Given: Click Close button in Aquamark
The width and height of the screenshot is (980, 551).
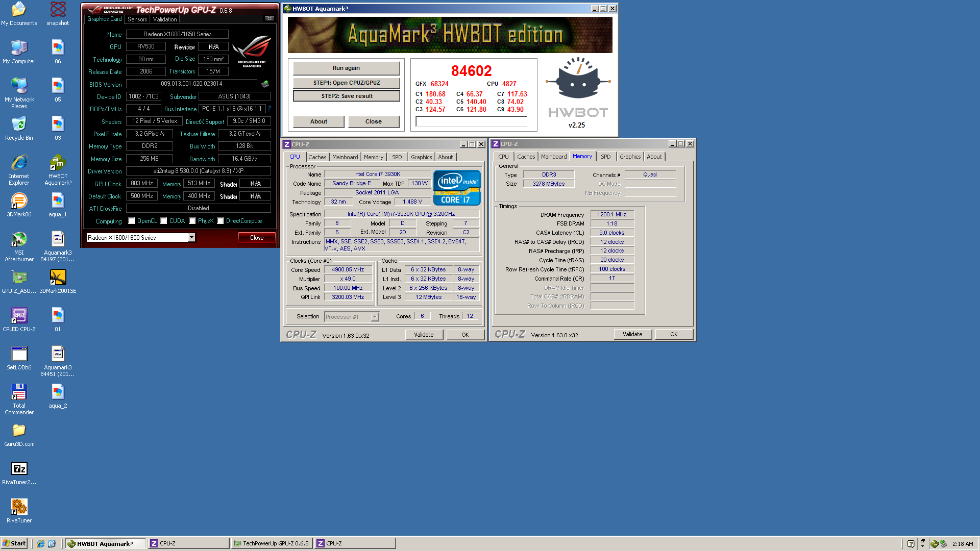Looking at the screenshot, I should [x=373, y=121].
